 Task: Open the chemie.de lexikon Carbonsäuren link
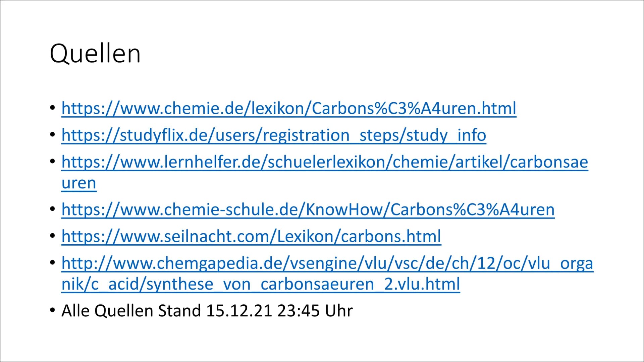coord(289,108)
